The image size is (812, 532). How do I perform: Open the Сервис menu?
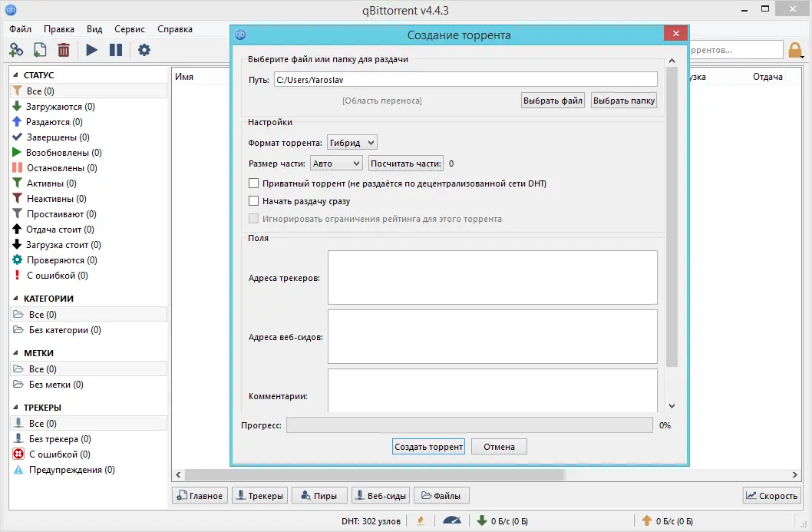(130, 29)
